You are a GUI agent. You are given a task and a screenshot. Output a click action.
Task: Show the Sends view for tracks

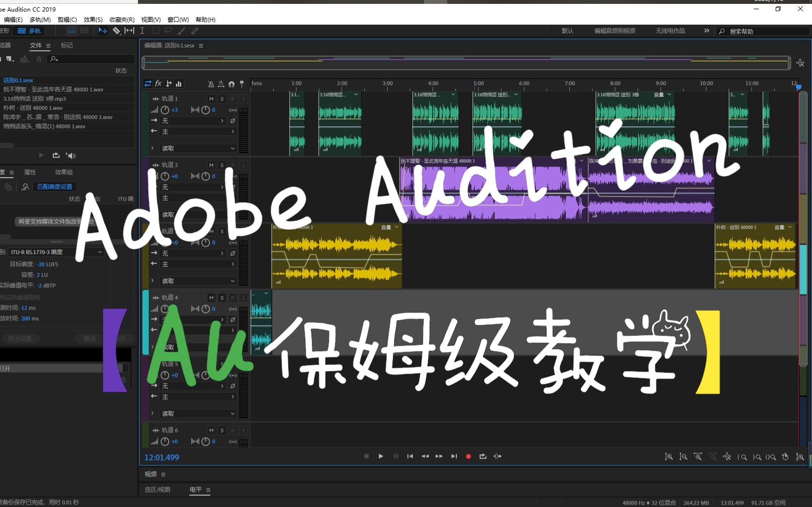[169, 84]
